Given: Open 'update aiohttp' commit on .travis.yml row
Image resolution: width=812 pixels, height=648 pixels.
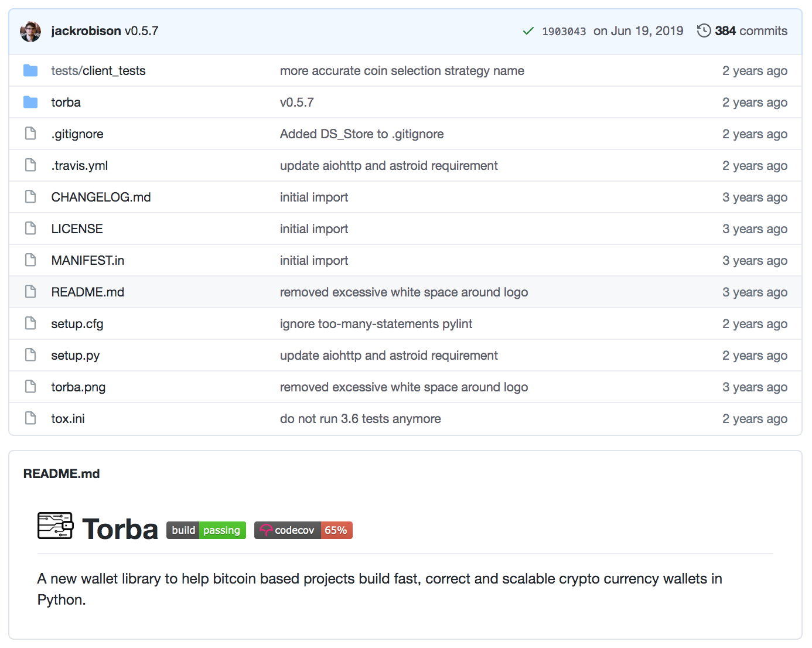Looking at the screenshot, I should [389, 166].
